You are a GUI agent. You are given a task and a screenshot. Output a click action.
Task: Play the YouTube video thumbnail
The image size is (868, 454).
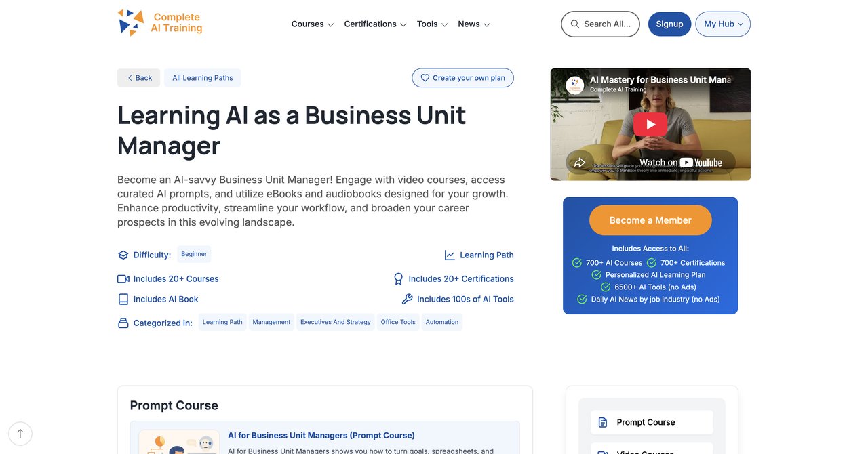[650, 124]
